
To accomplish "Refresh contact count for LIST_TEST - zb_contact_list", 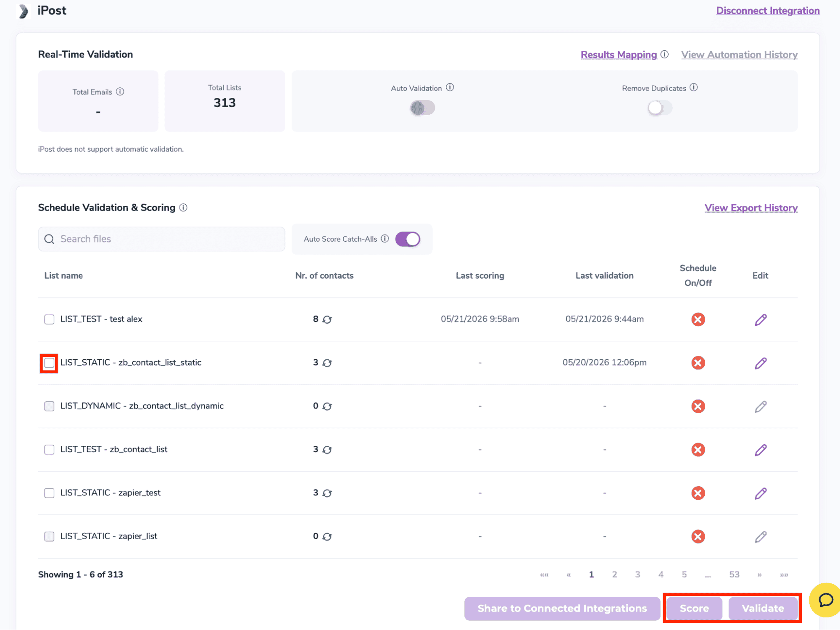I will (x=327, y=450).
